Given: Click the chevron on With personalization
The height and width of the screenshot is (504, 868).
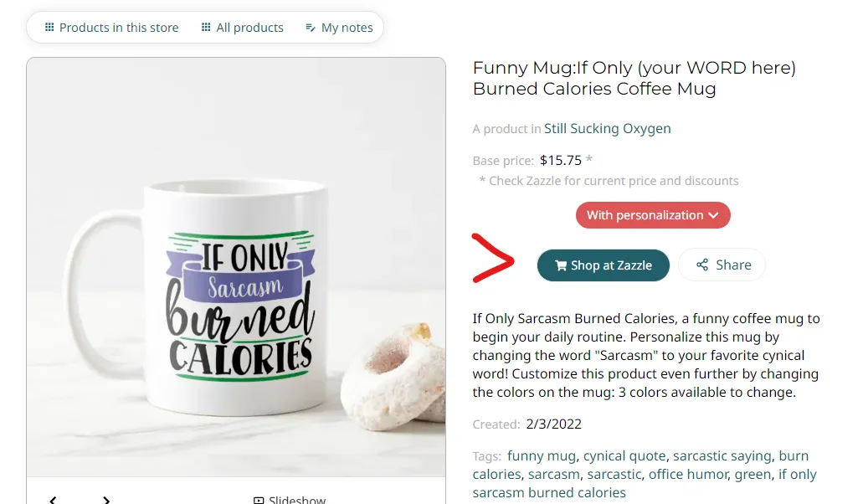Looking at the screenshot, I should 713,215.
